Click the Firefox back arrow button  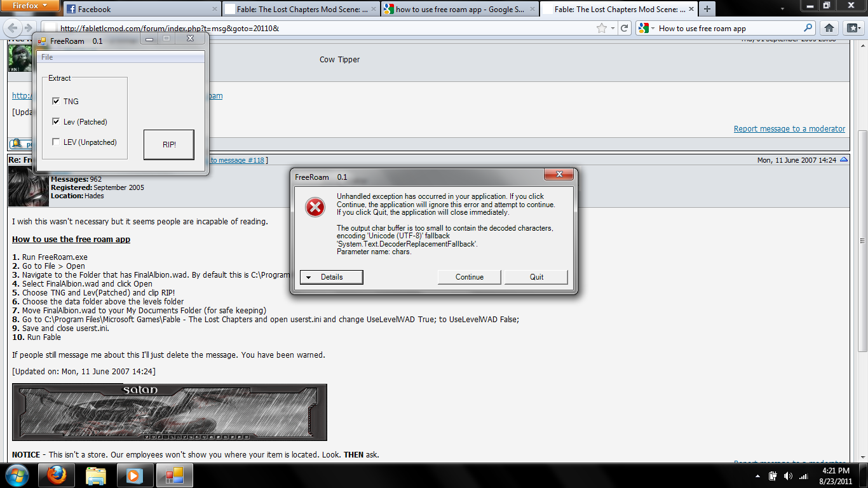[13, 28]
